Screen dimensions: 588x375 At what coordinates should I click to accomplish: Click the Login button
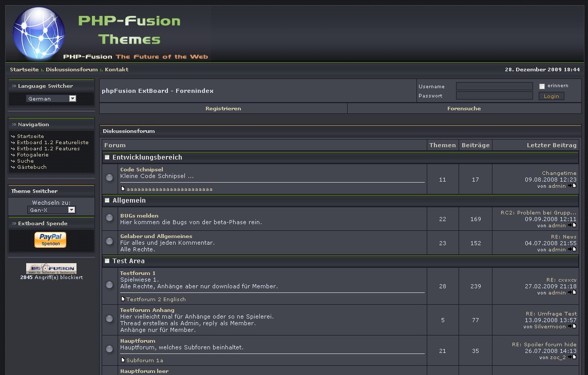551,96
